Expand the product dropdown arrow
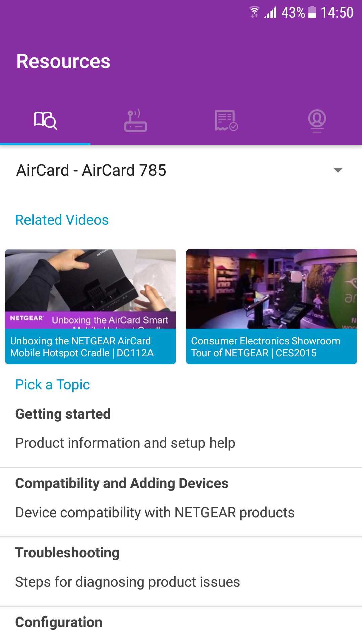 (x=338, y=170)
